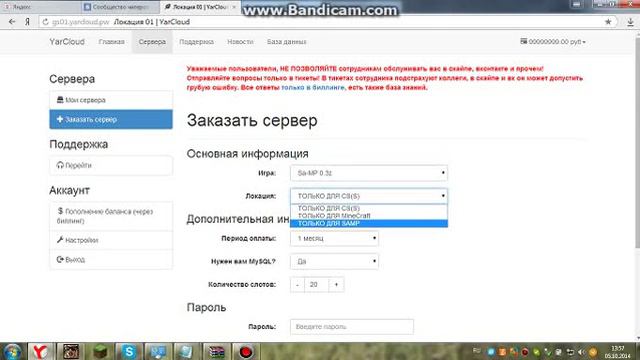The width and height of the screenshot is (640, 360).
Task: Open the Главная navigation item
Action: pyautogui.click(x=111, y=42)
